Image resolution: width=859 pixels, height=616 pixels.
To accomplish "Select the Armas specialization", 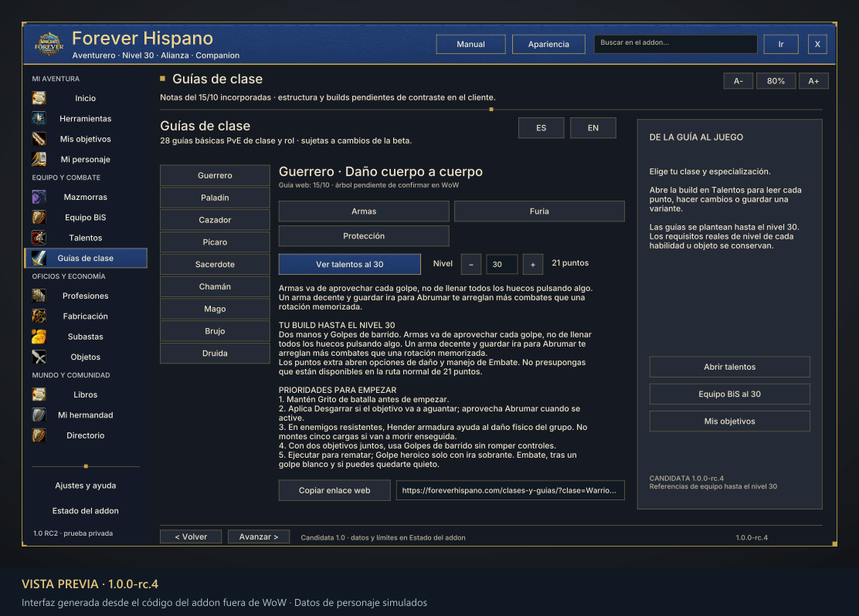I will pos(364,212).
